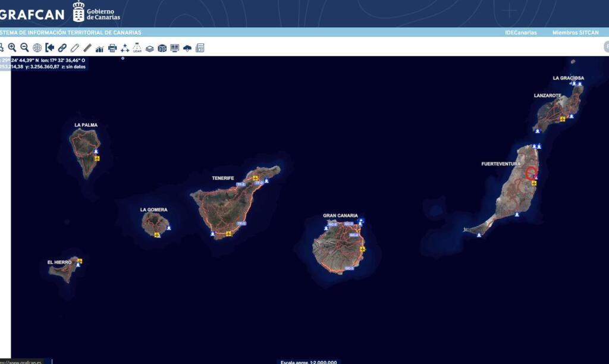Select the zoom in magnifier tool

point(12,48)
